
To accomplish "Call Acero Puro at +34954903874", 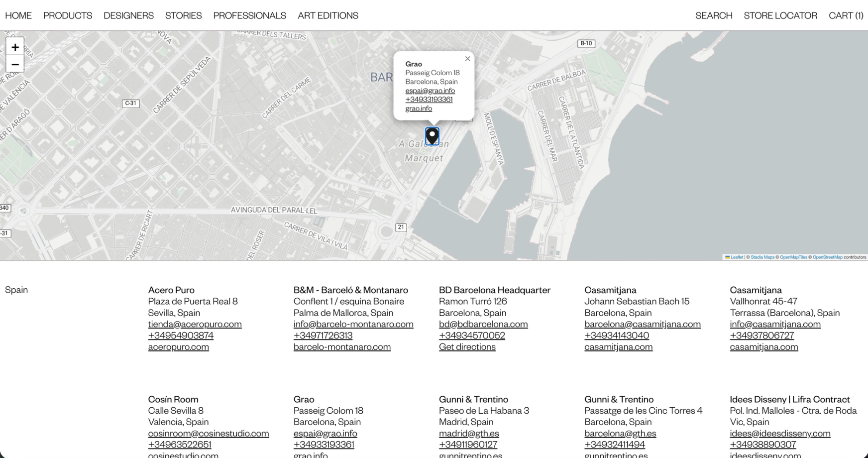I will (181, 336).
